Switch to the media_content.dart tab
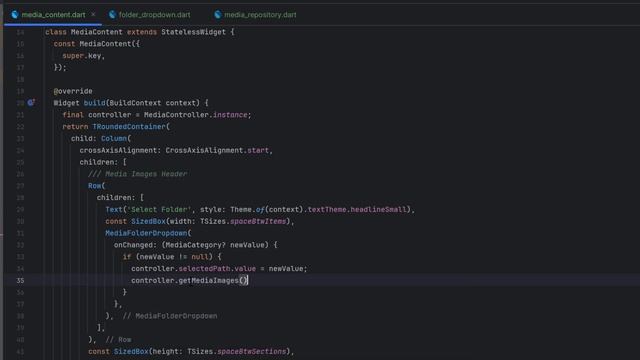 (53, 15)
